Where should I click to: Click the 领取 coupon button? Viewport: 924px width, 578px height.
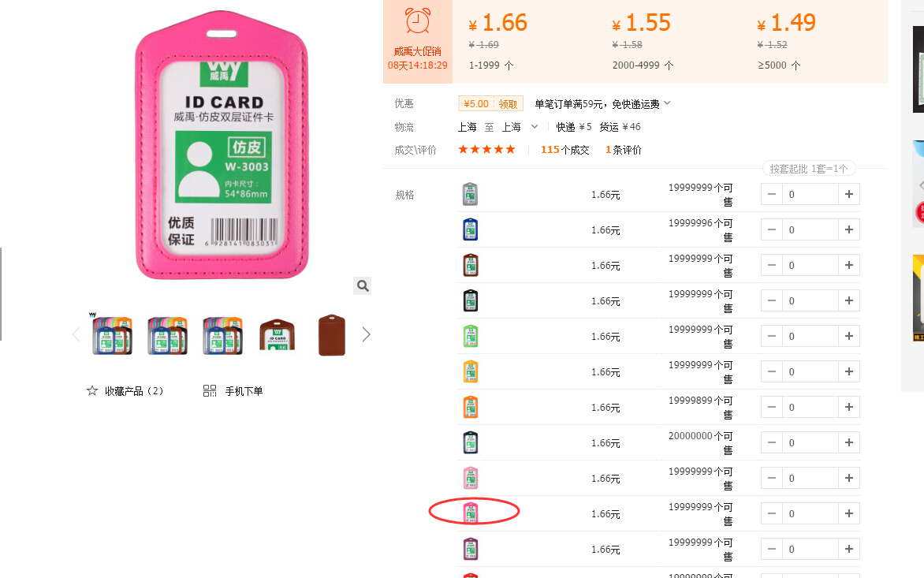tap(508, 104)
